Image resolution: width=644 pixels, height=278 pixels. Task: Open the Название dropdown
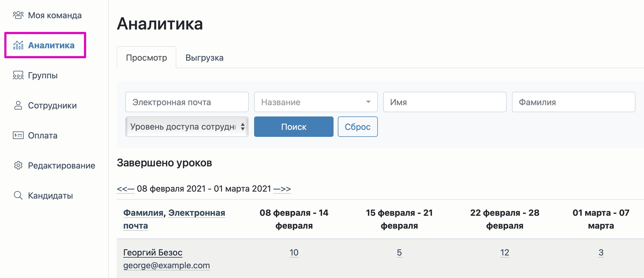tap(316, 102)
